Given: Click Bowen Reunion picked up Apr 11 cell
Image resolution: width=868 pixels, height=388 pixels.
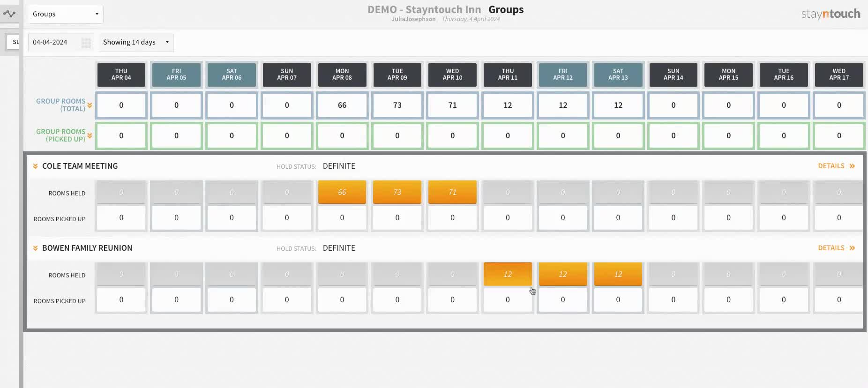Looking at the screenshot, I should tap(508, 300).
